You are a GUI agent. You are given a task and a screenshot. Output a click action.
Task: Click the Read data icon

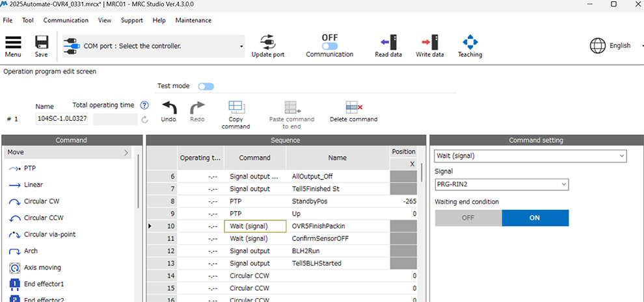point(388,42)
